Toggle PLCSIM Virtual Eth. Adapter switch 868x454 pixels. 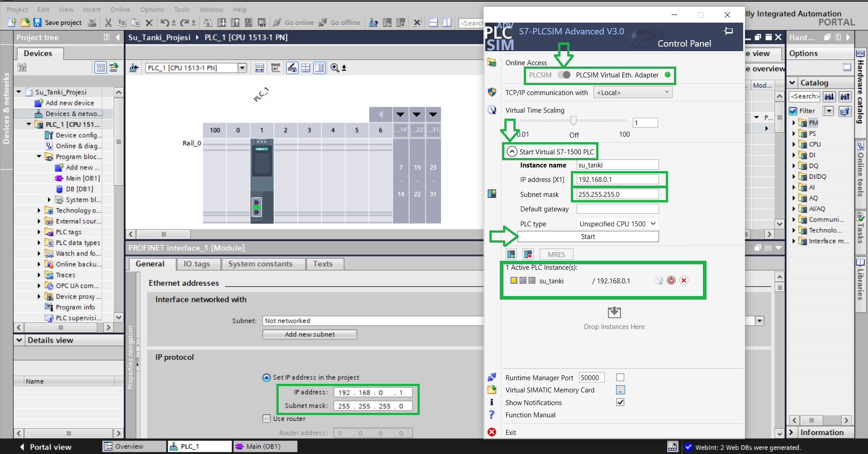click(564, 75)
